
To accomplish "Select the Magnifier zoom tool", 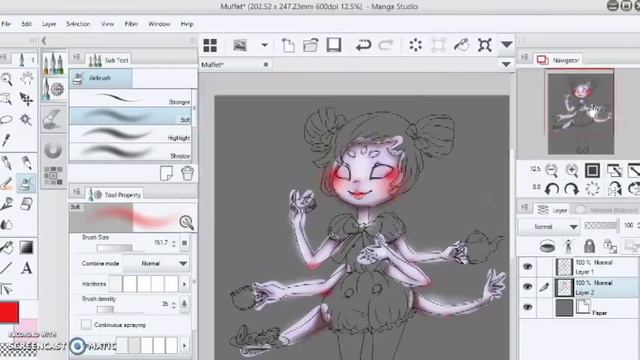I will [x=7, y=78].
